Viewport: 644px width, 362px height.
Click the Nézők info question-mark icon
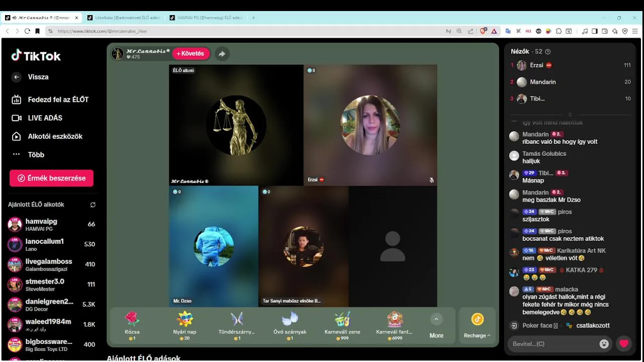tap(548, 52)
